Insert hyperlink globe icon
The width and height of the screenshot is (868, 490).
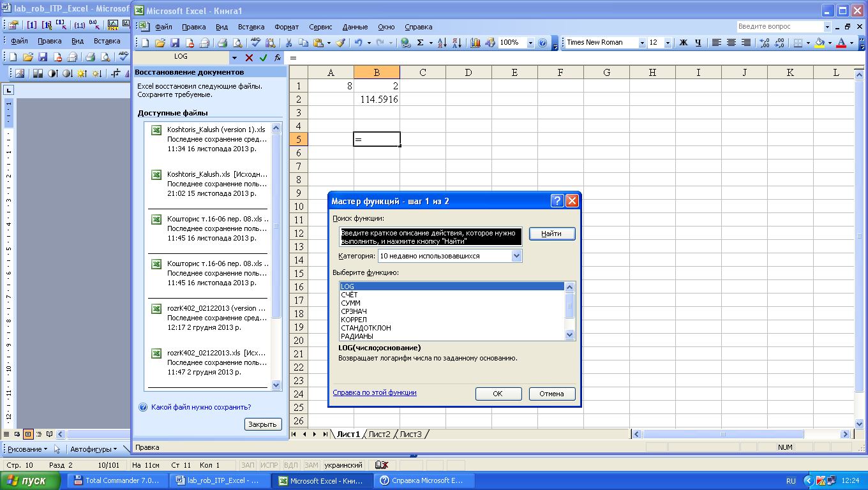[x=405, y=43]
